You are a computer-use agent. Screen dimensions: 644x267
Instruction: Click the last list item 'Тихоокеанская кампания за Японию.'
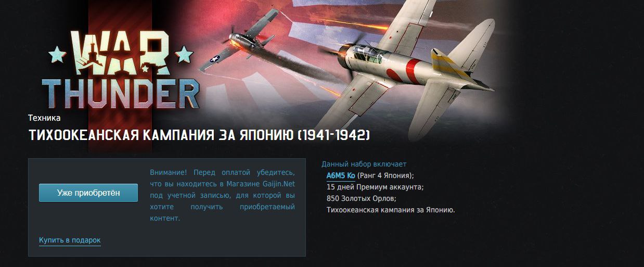pos(391,210)
